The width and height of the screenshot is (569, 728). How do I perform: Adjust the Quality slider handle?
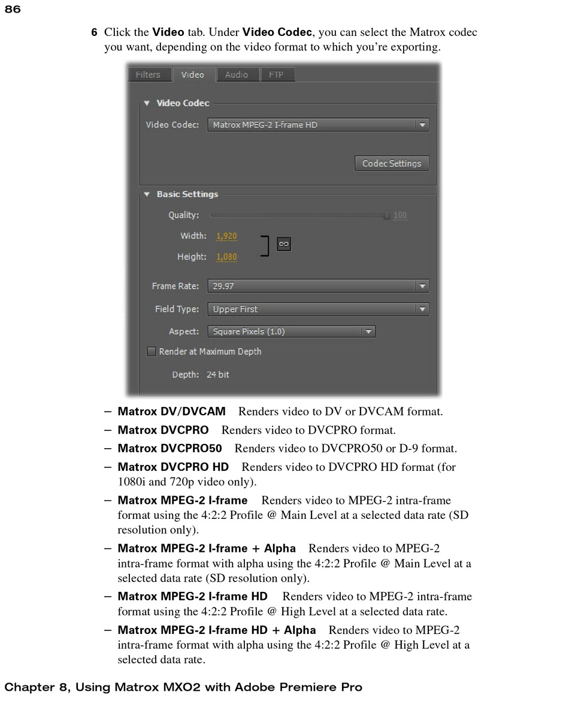pyautogui.click(x=387, y=216)
